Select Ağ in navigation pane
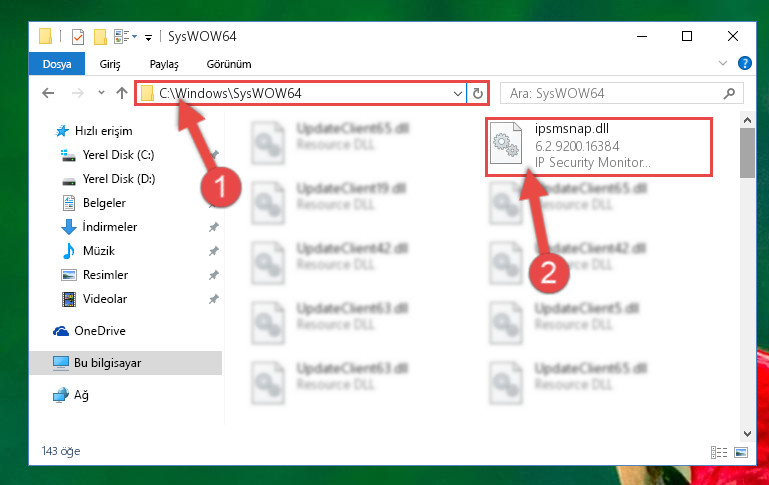769x485 pixels. [81, 395]
